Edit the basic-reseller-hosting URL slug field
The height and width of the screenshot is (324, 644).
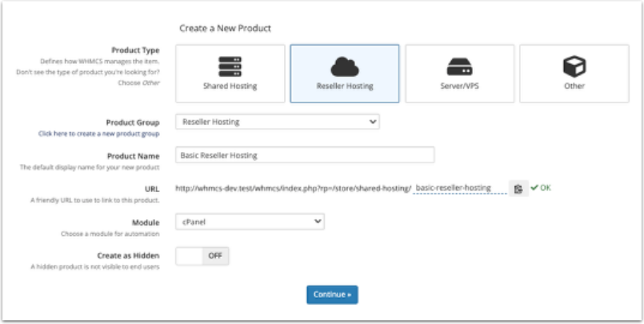(459, 188)
